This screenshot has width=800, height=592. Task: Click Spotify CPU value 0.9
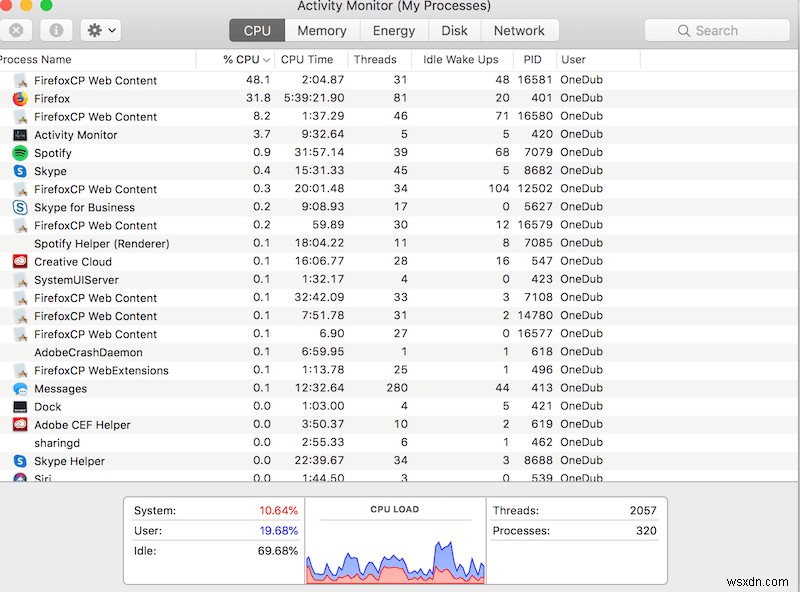(262, 152)
